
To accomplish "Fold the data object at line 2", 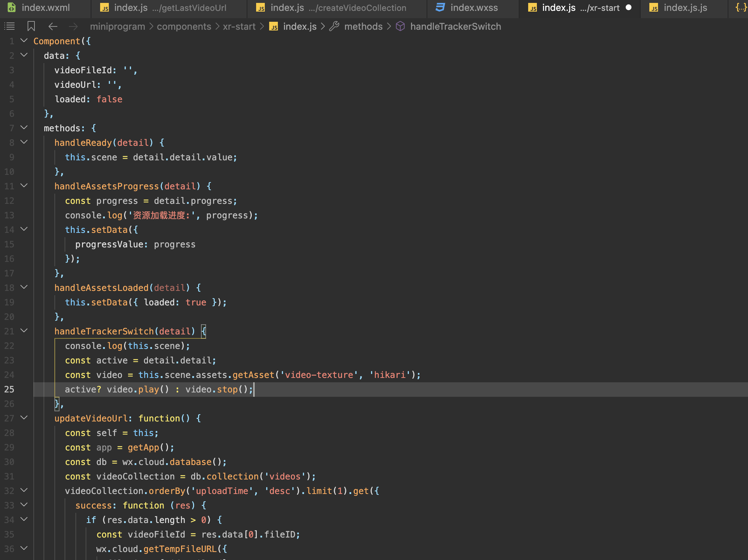I will (x=24, y=55).
